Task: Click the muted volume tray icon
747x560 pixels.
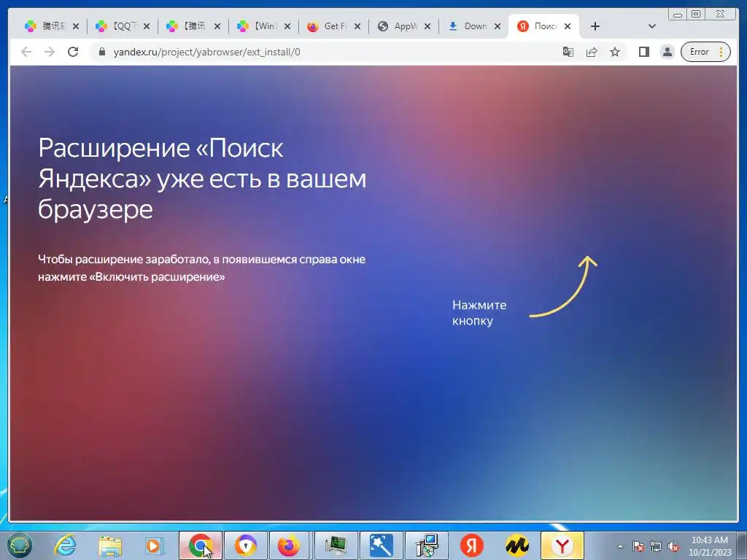Action: [673, 546]
